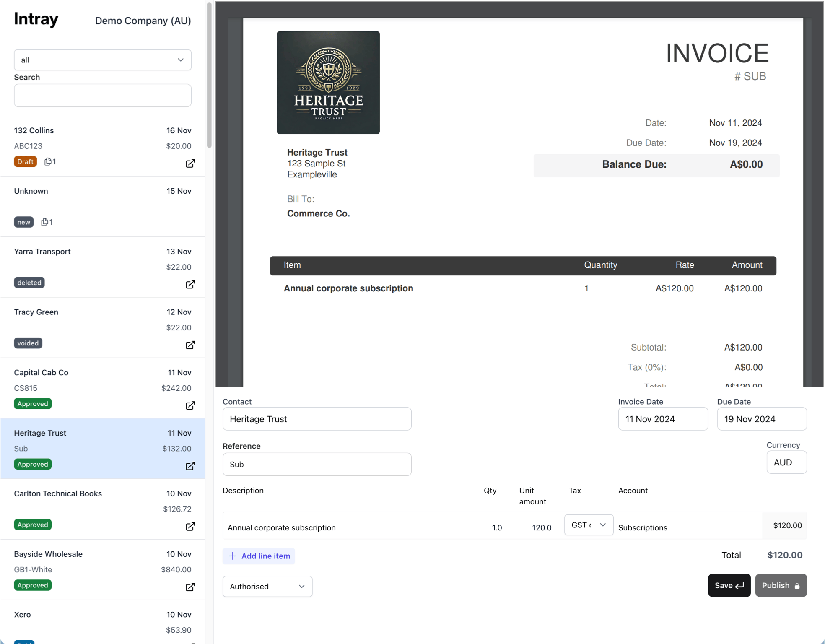Open the Authorised status dropdown
The width and height of the screenshot is (825, 644).
click(267, 586)
